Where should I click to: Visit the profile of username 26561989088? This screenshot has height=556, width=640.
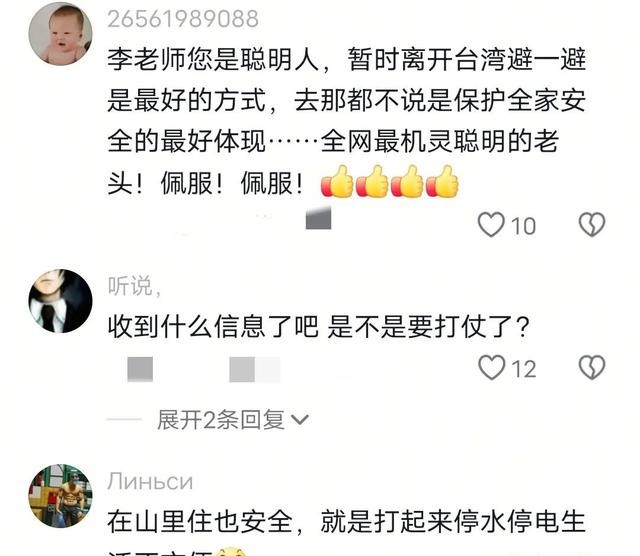pyautogui.click(x=183, y=19)
